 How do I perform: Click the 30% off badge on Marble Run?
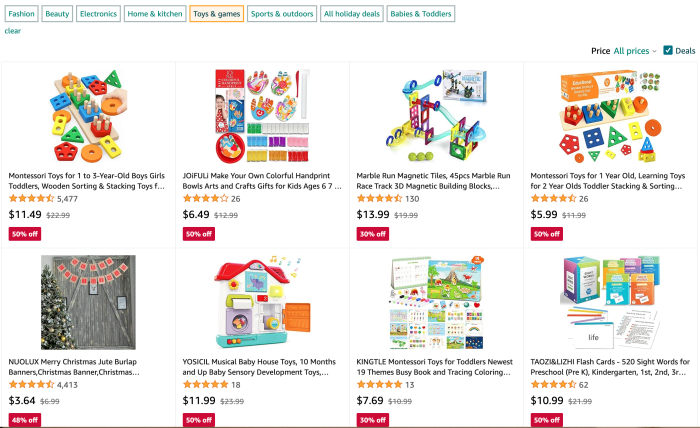click(371, 234)
